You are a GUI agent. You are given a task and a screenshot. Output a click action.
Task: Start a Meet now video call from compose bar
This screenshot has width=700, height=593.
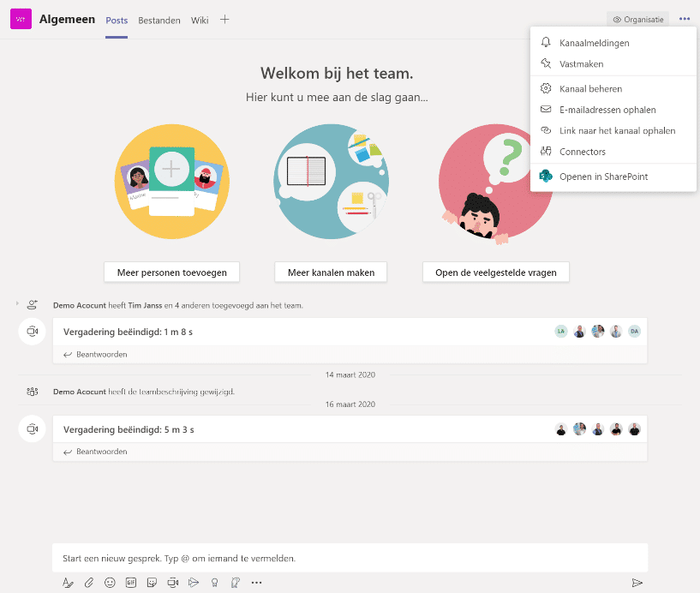pyautogui.click(x=173, y=583)
